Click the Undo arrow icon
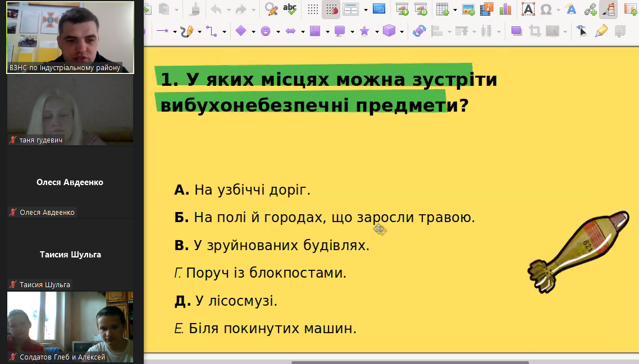 pyautogui.click(x=216, y=9)
